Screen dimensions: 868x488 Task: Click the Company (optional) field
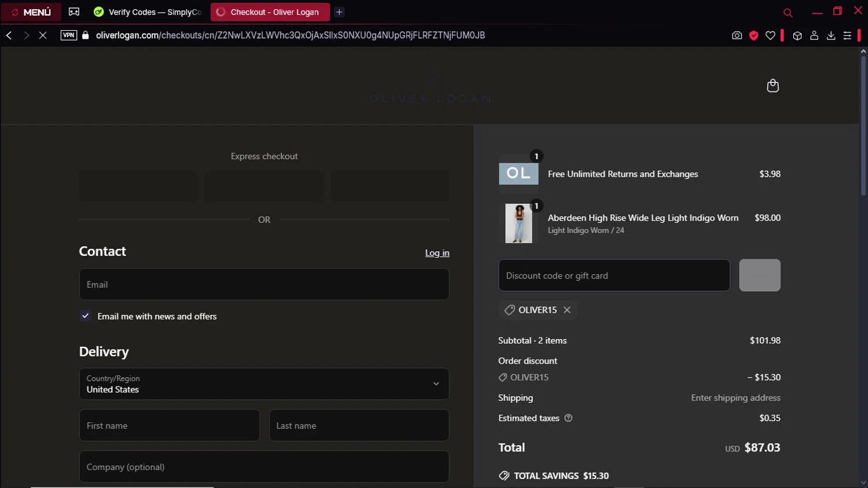(264, 467)
